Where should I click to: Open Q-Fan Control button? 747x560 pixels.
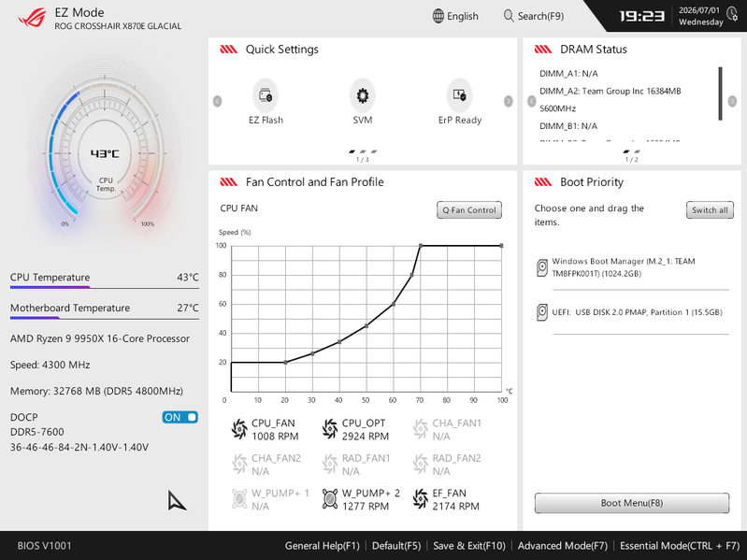coord(469,210)
